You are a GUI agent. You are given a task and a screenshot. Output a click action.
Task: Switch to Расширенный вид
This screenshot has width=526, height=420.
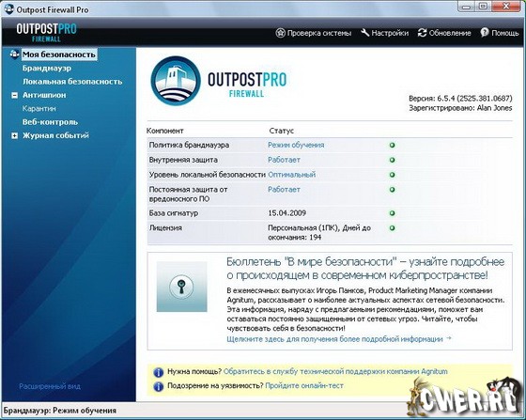coord(50,386)
